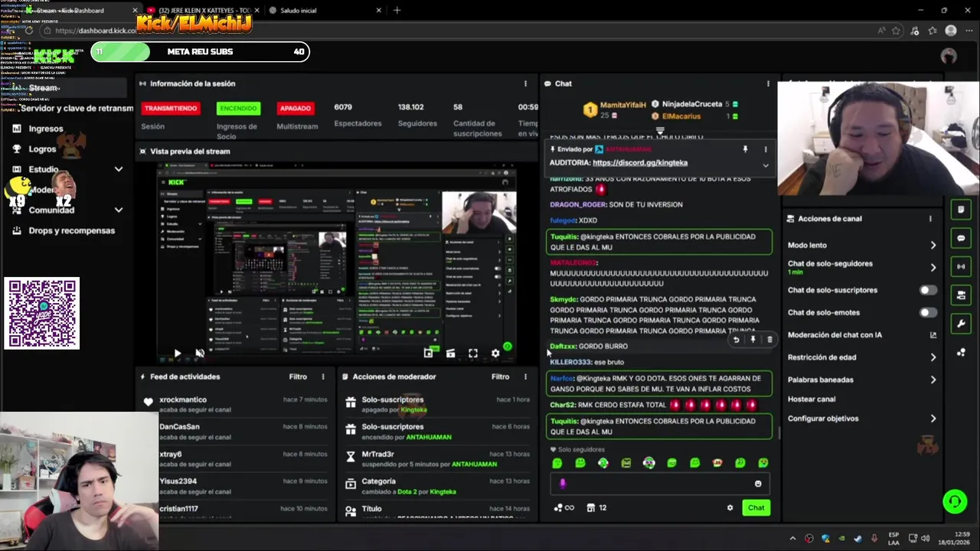Click mini-player icon in stream preview
The width and height of the screenshot is (980, 551).
(428, 353)
